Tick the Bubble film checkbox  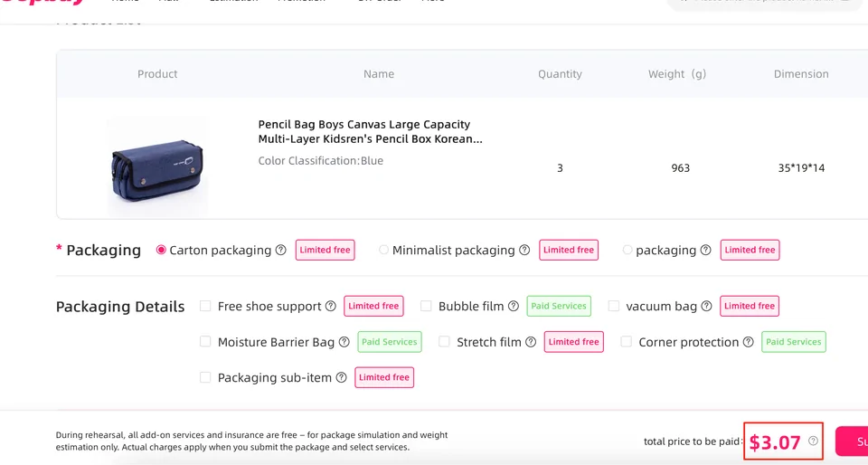click(426, 306)
